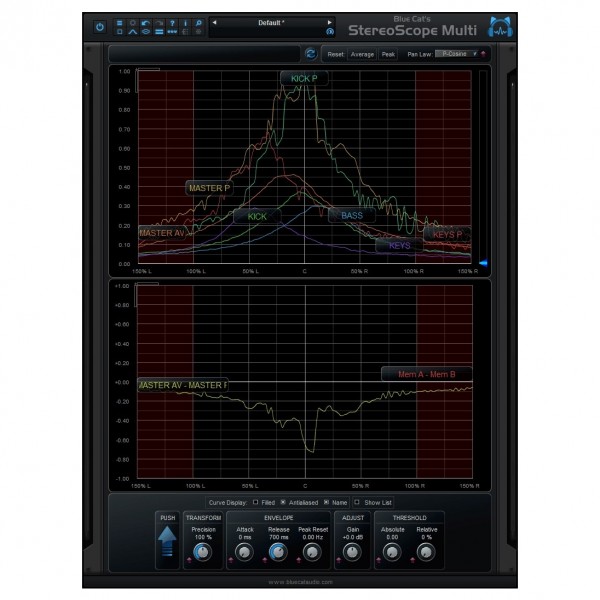Image resolution: width=600 pixels, height=600 pixels.
Task: Click pink arrow beside Precision knob
Action: [x=189, y=560]
